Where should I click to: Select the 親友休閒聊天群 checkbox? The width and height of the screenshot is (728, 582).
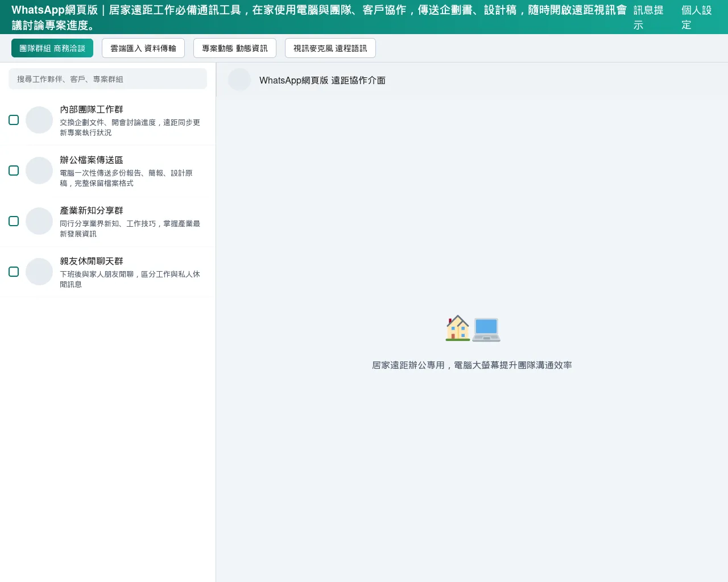[x=14, y=272]
